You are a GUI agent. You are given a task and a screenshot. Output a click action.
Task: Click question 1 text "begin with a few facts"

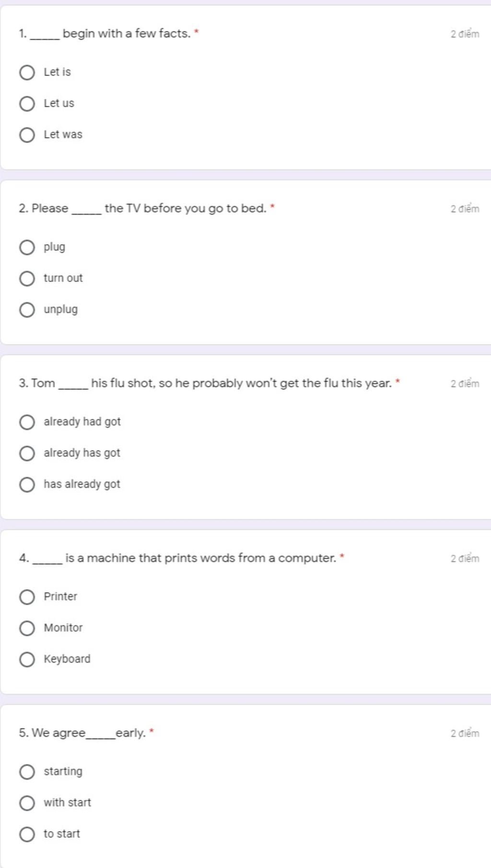click(x=127, y=34)
